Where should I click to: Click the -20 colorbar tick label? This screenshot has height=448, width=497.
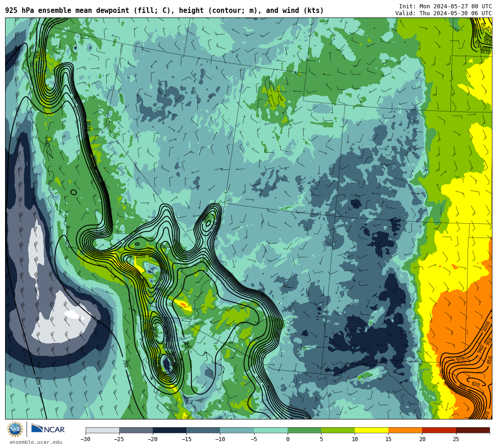click(153, 439)
